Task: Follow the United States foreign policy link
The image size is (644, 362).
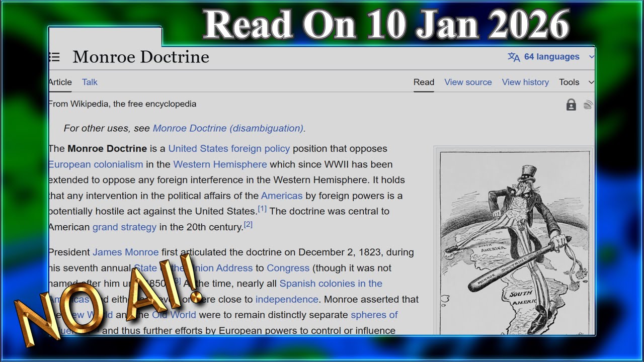Action: pos(229,148)
